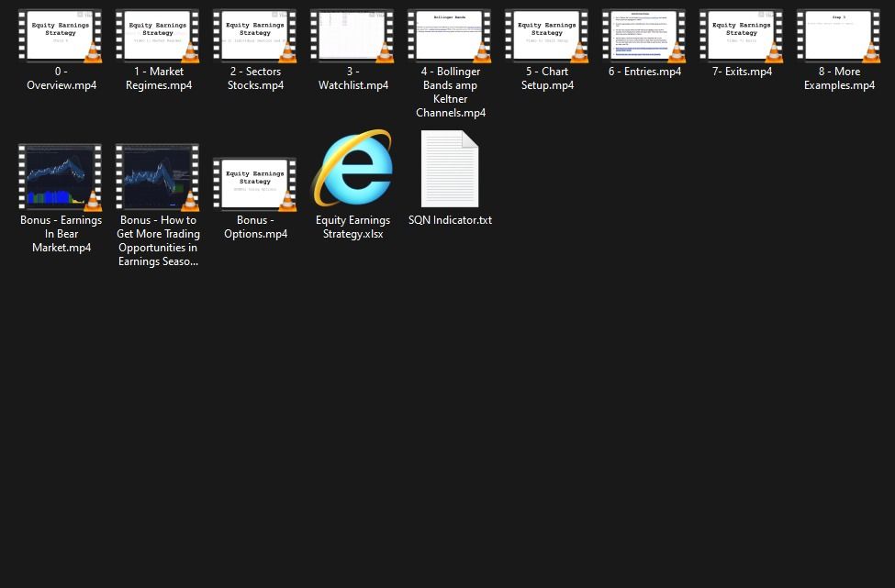This screenshot has height=588, width=895.
Task: Click the "5 - Chart Setup.mp4" filename text
Action: 547,79
